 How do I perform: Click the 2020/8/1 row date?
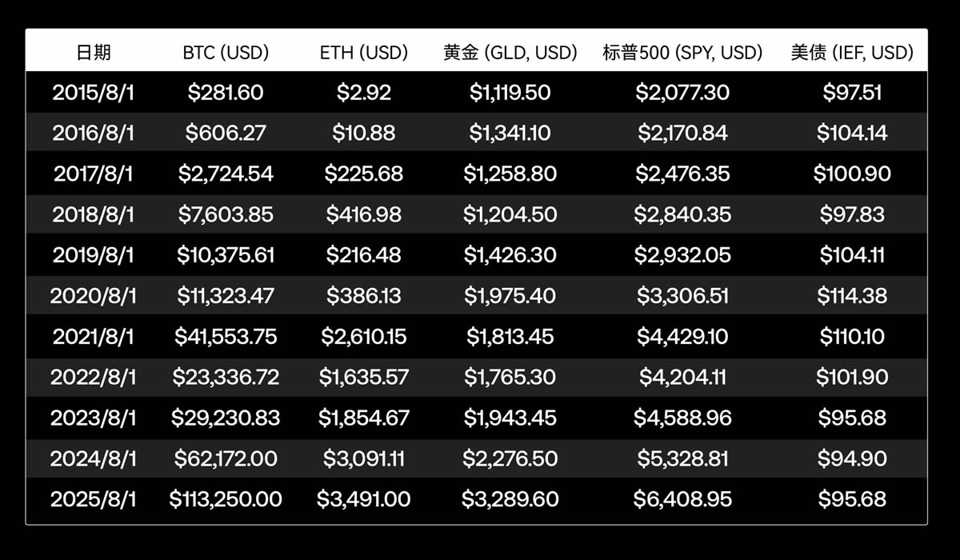94,296
